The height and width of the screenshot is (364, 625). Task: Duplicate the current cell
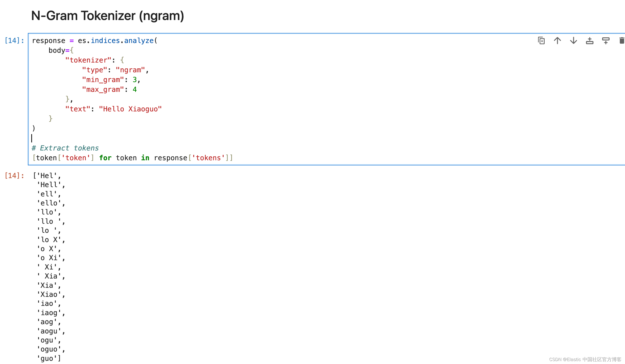click(541, 40)
